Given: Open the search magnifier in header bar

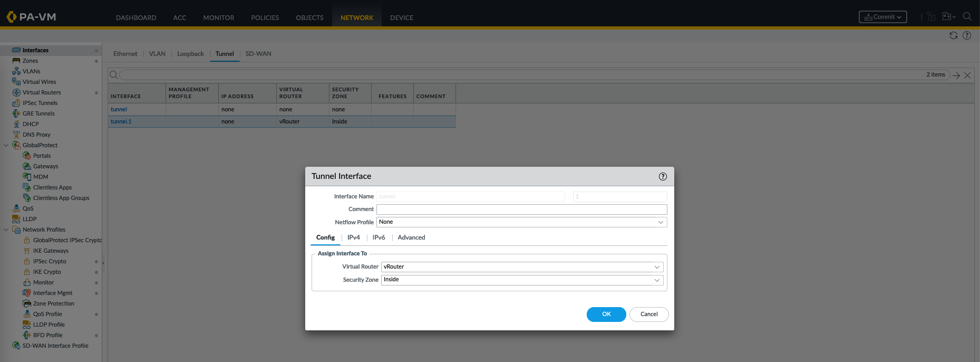Looking at the screenshot, I should [x=967, y=17].
